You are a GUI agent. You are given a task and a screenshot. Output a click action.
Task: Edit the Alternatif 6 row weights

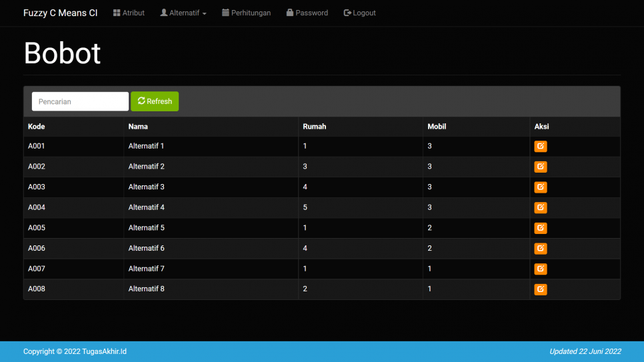click(x=541, y=248)
